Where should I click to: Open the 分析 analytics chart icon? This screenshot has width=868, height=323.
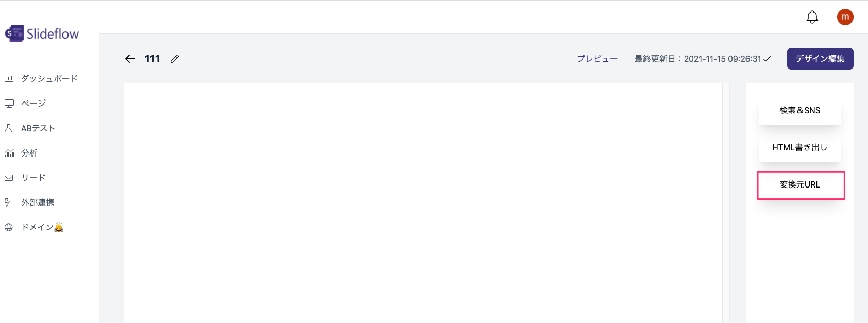click(x=9, y=152)
